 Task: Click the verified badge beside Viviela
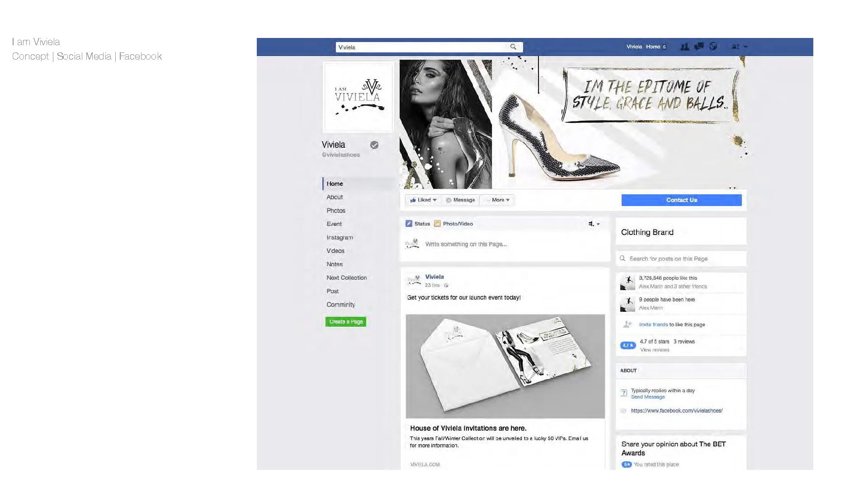point(374,145)
